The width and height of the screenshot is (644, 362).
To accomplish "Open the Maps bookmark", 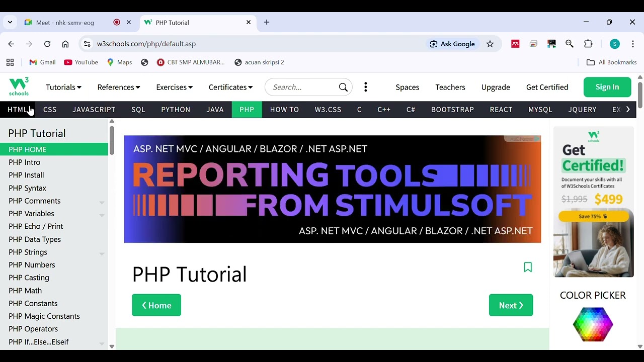I will pyautogui.click(x=119, y=62).
